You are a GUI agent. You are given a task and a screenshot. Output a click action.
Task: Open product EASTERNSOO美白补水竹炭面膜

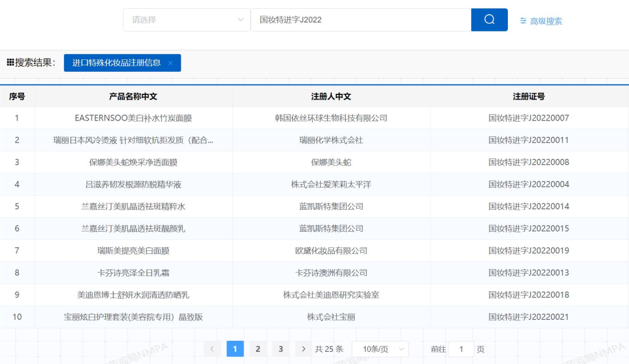(x=133, y=118)
